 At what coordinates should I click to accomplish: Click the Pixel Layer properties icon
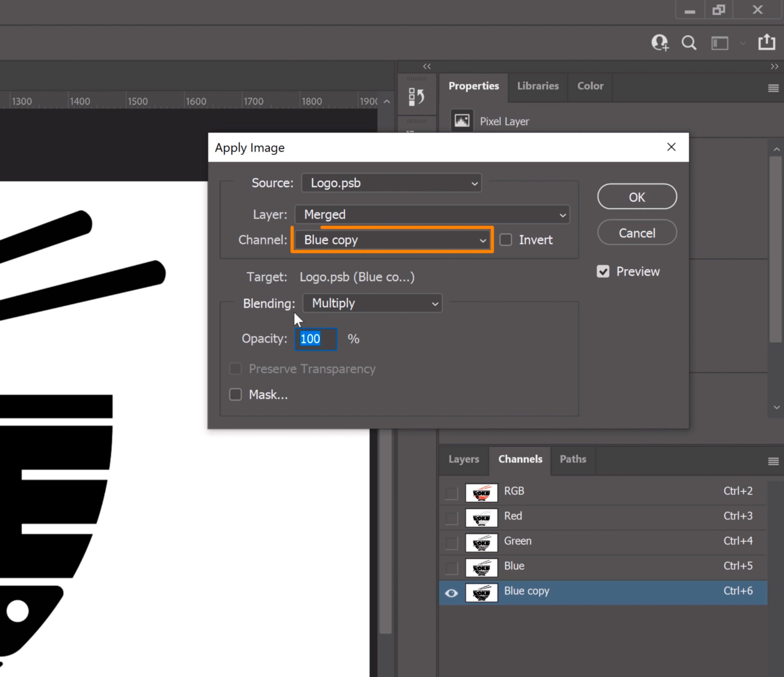click(x=463, y=120)
